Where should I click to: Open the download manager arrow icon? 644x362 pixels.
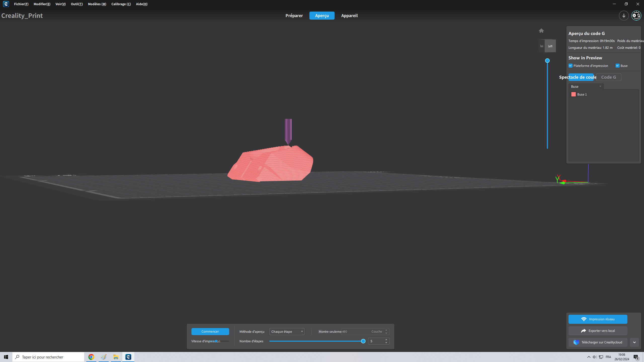click(624, 16)
